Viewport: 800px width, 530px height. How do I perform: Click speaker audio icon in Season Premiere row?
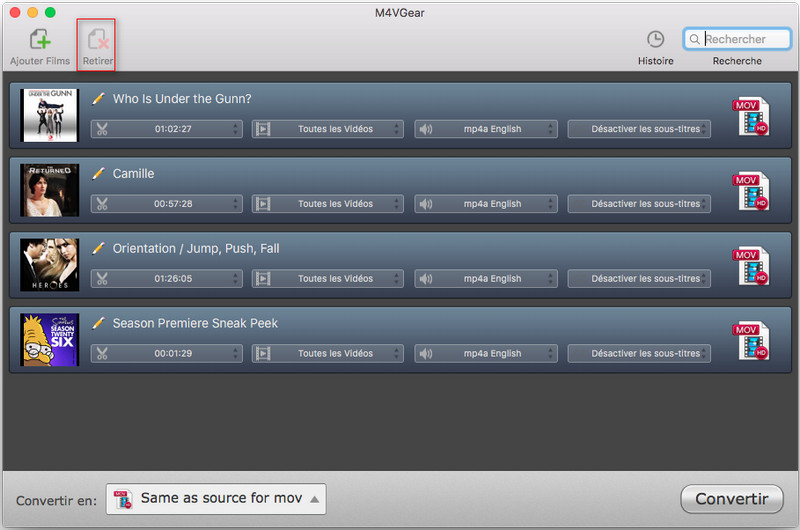coord(426,354)
